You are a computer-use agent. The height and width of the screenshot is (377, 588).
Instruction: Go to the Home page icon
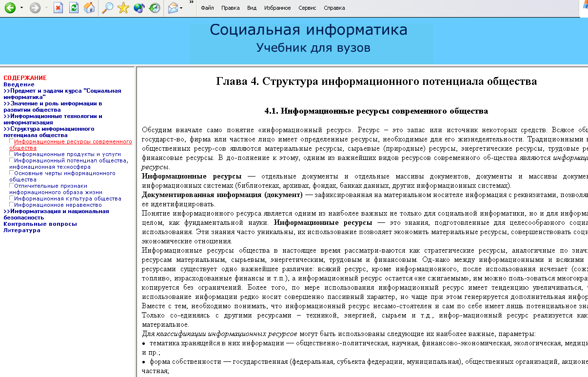tap(89, 8)
